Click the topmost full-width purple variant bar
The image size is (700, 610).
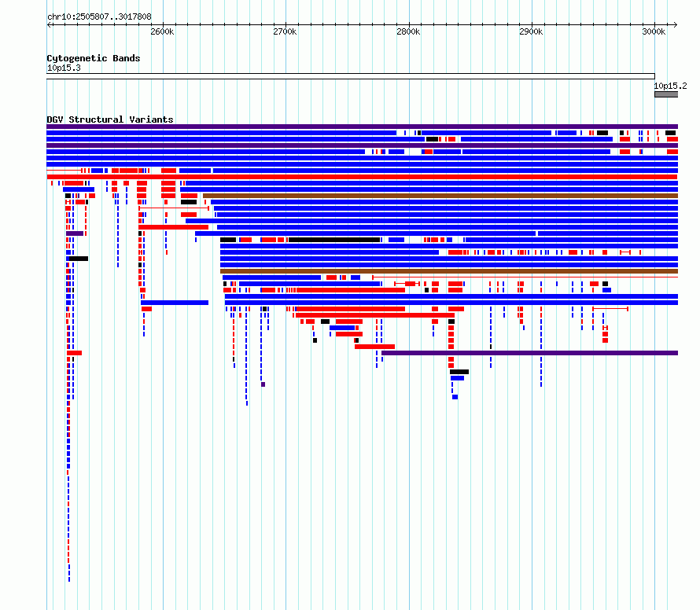point(362,127)
